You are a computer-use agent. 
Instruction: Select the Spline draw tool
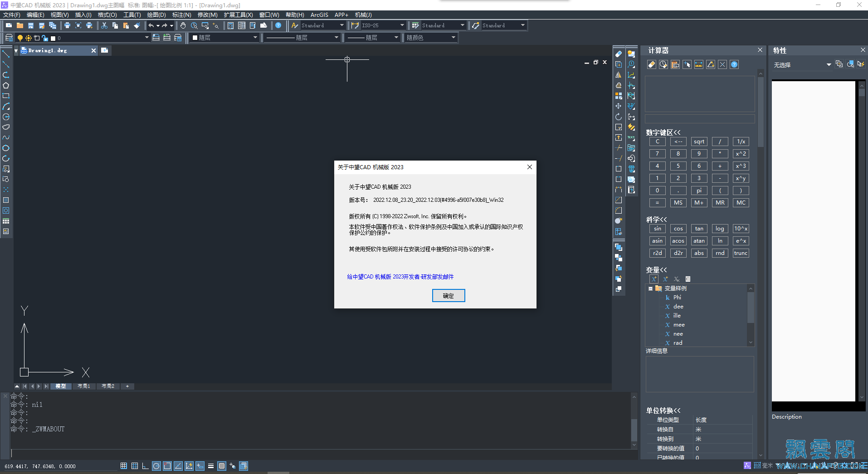6,137
